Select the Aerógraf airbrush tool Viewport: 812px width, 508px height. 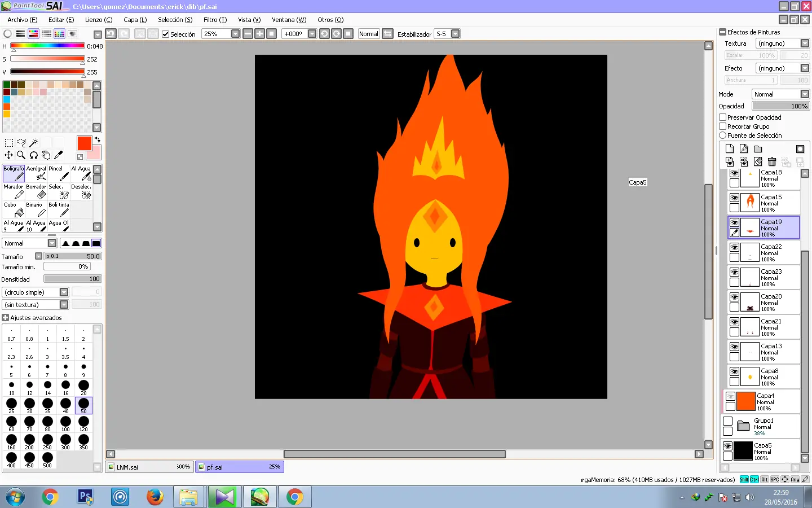tap(36, 173)
